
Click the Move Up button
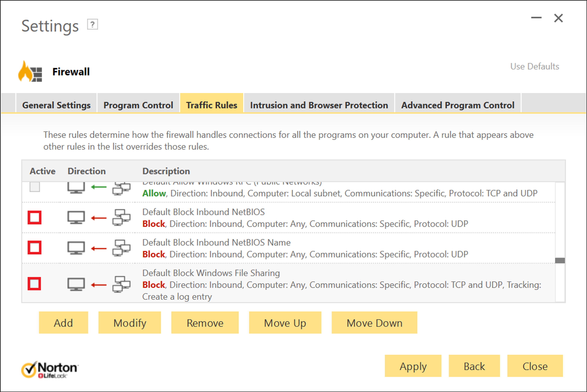[285, 323]
